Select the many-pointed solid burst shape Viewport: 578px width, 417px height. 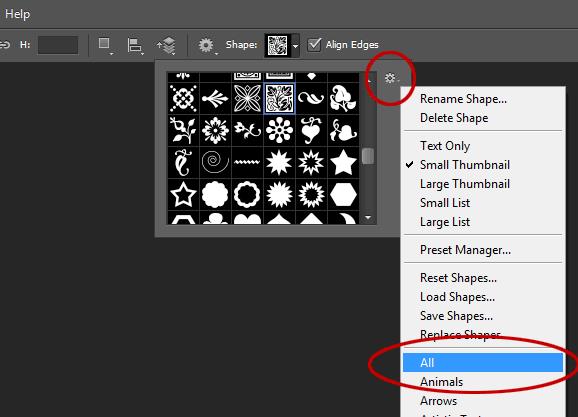pyautogui.click(x=279, y=194)
